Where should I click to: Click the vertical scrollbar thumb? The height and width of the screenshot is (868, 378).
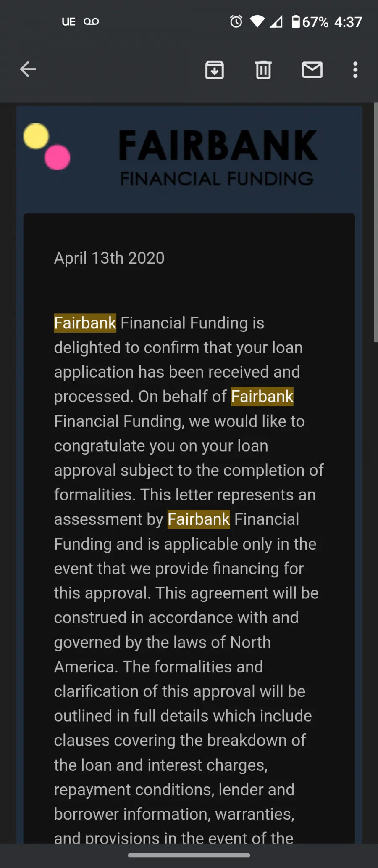coord(375,222)
